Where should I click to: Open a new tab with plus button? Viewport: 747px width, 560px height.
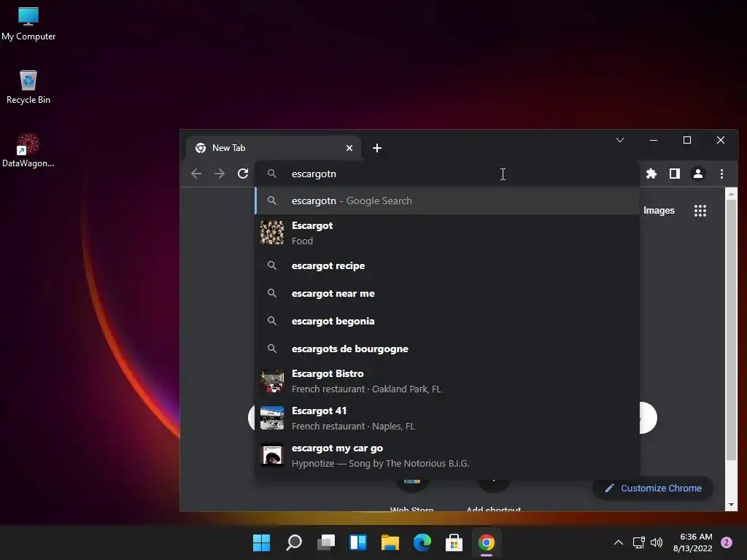coord(377,148)
